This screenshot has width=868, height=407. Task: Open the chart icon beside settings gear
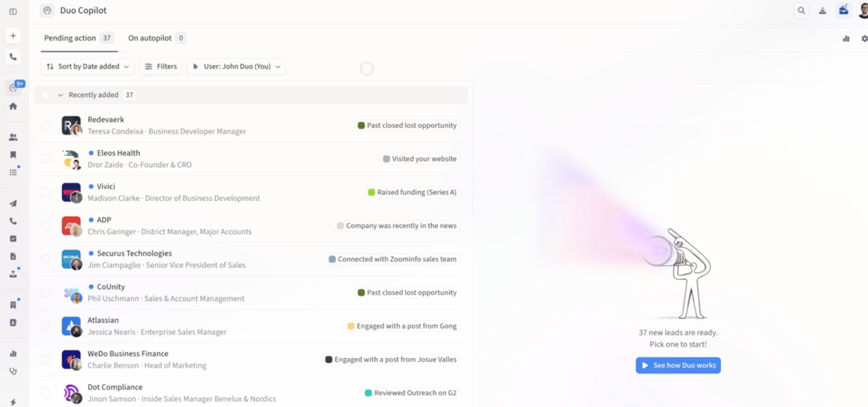point(846,39)
